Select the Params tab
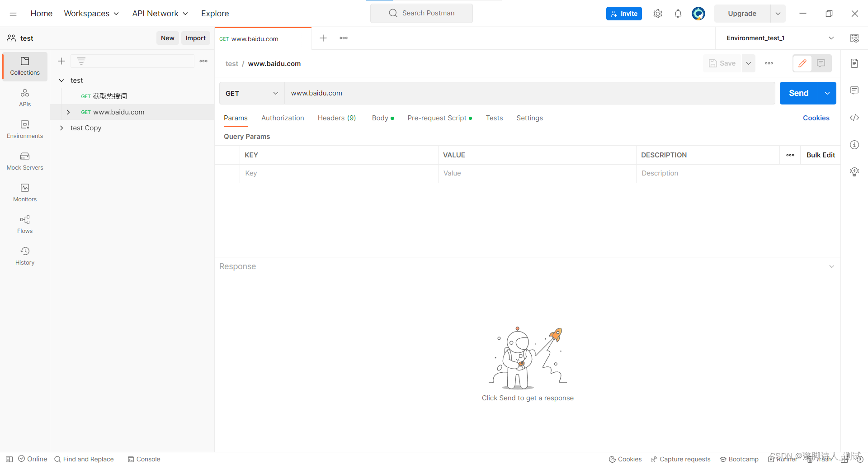 [236, 118]
